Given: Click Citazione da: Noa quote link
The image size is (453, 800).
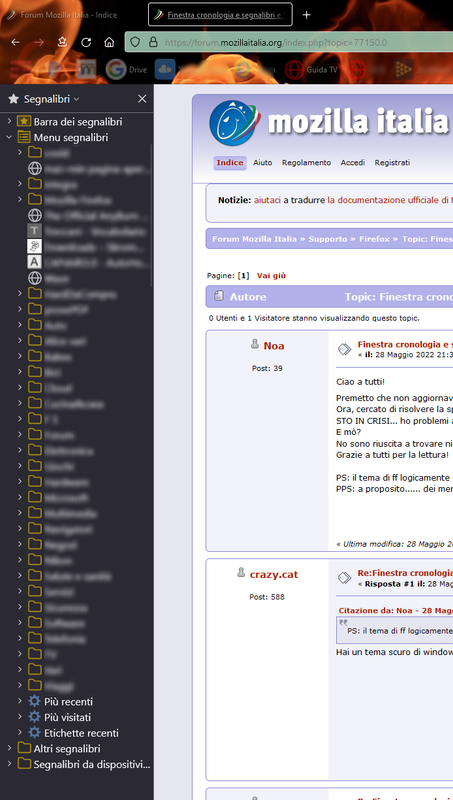Looking at the screenshot, I should [x=395, y=610].
